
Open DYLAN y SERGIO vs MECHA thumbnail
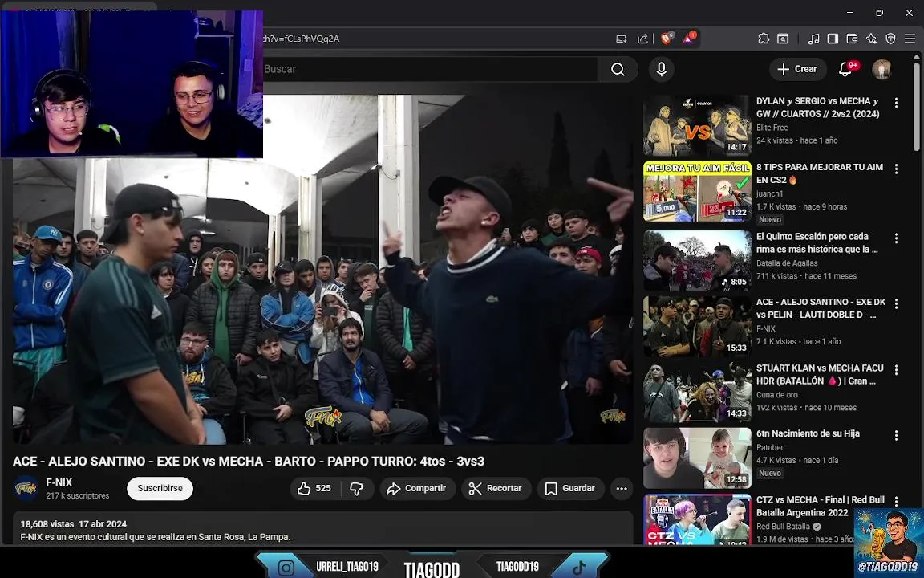697,125
